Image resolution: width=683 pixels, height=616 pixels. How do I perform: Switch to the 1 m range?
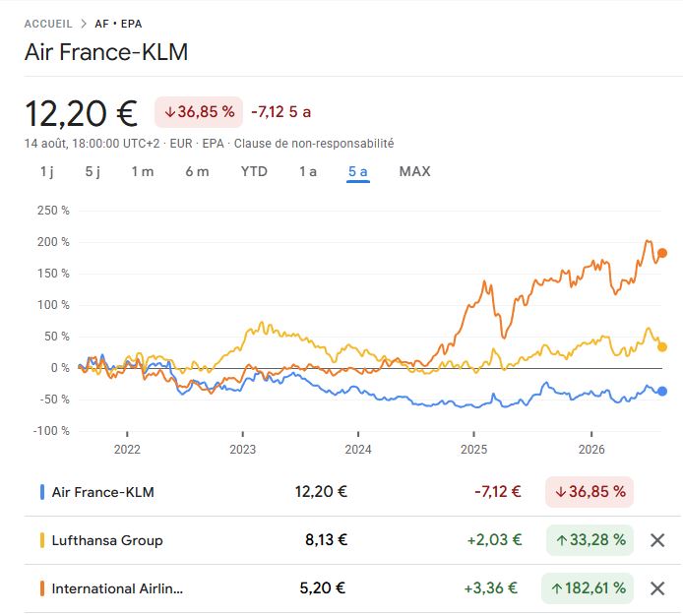click(x=143, y=171)
